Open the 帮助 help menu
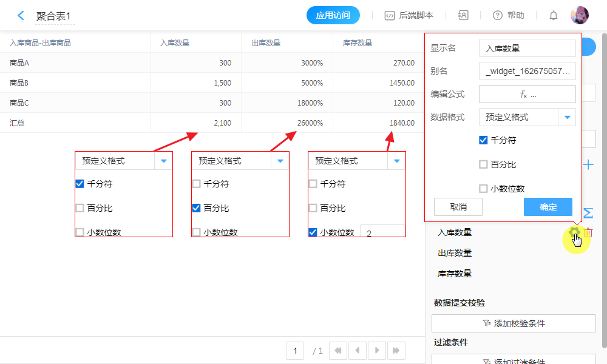The image size is (607, 364). click(508, 16)
